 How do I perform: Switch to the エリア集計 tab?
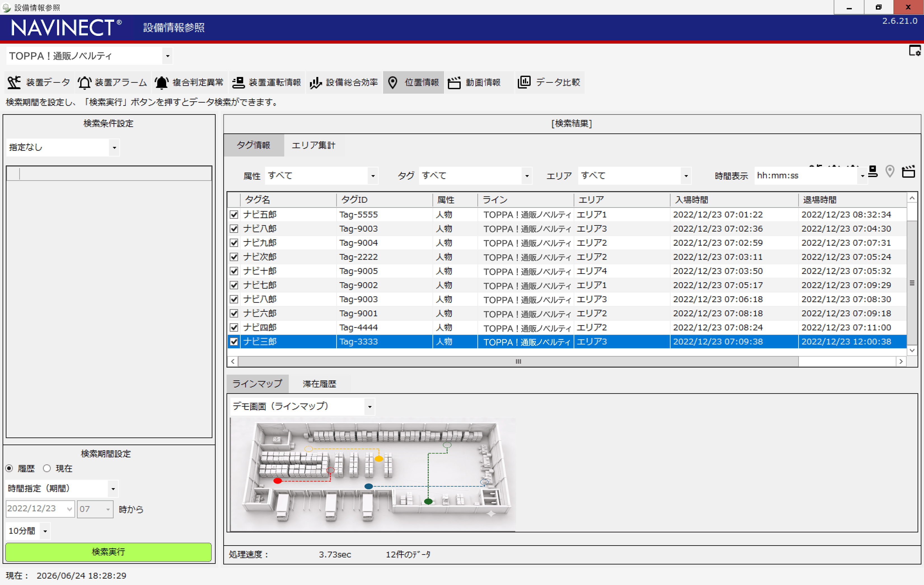(x=313, y=145)
